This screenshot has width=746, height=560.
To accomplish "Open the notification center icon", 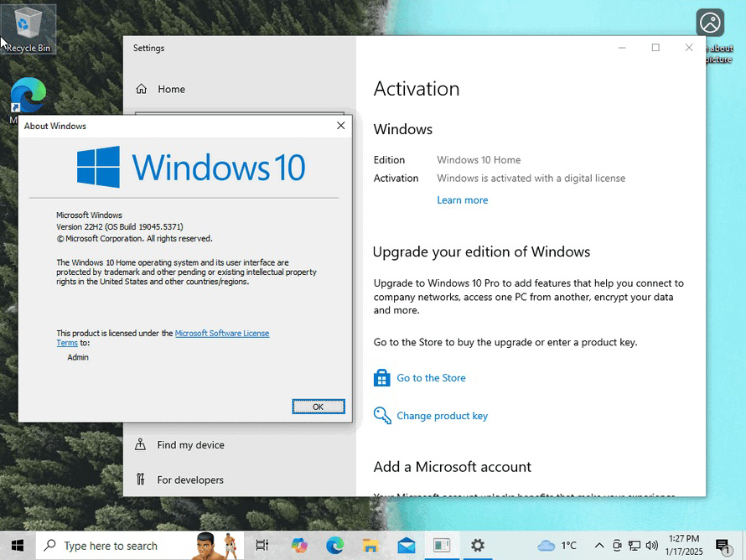I will point(723,546).
